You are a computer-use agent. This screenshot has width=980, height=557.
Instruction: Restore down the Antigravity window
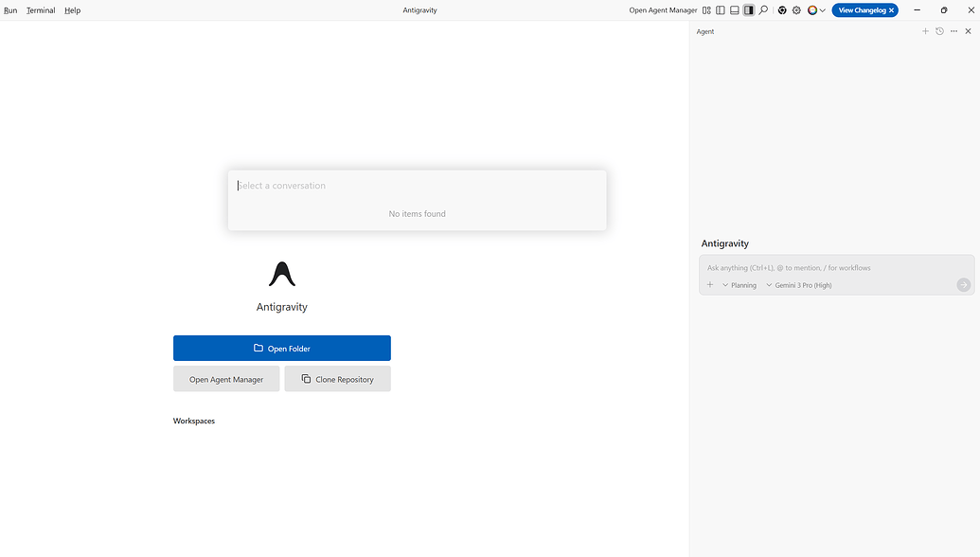click(944, 10)
